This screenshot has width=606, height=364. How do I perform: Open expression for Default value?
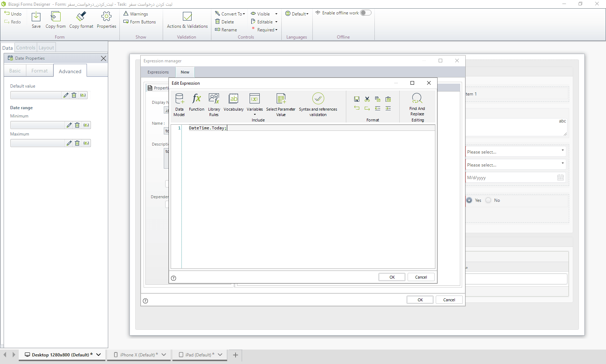click(x=83, y=95)
